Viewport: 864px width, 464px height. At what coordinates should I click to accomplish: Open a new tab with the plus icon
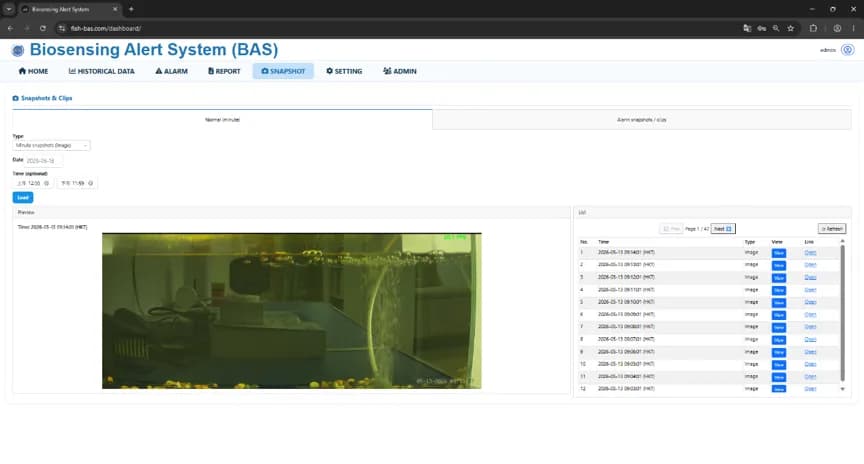[131, 9]
